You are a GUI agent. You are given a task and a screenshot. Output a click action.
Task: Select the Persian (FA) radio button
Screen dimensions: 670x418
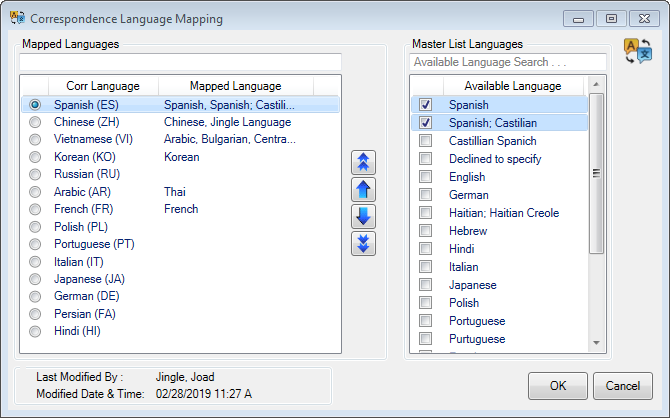click(x=35, y=314)
